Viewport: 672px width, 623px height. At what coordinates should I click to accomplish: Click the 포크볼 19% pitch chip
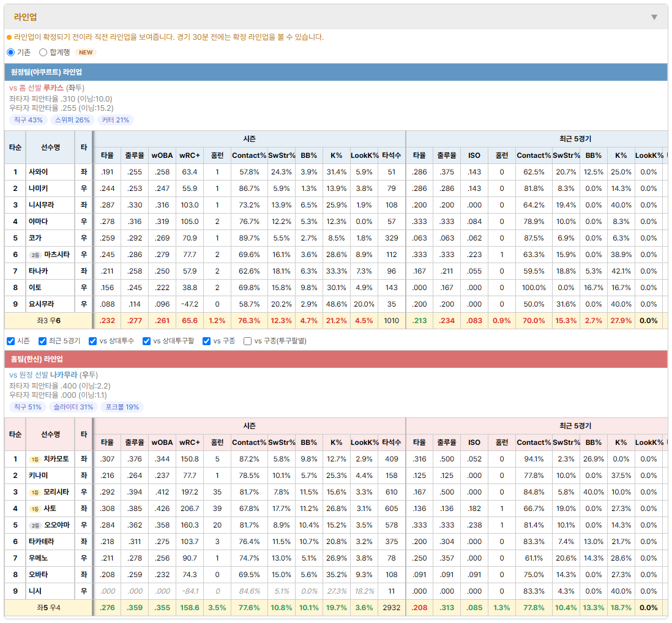click(x=122, y=407)
